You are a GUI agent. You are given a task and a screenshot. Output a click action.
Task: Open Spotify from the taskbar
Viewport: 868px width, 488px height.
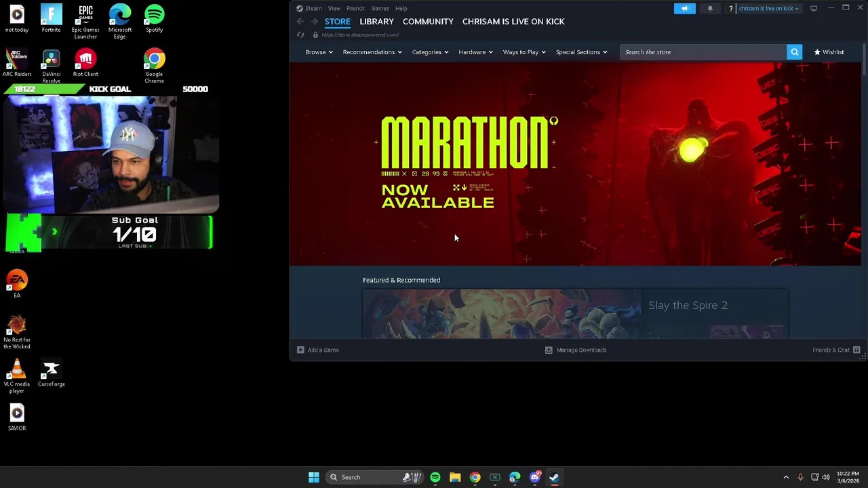[435, 477]
